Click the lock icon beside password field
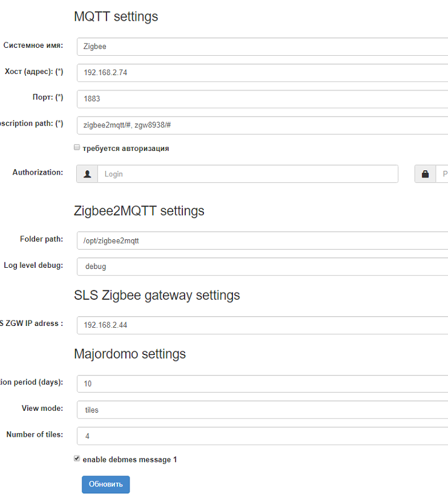Image resolution: width=448 pixels, height=498 pixels. tap(425, 174)
